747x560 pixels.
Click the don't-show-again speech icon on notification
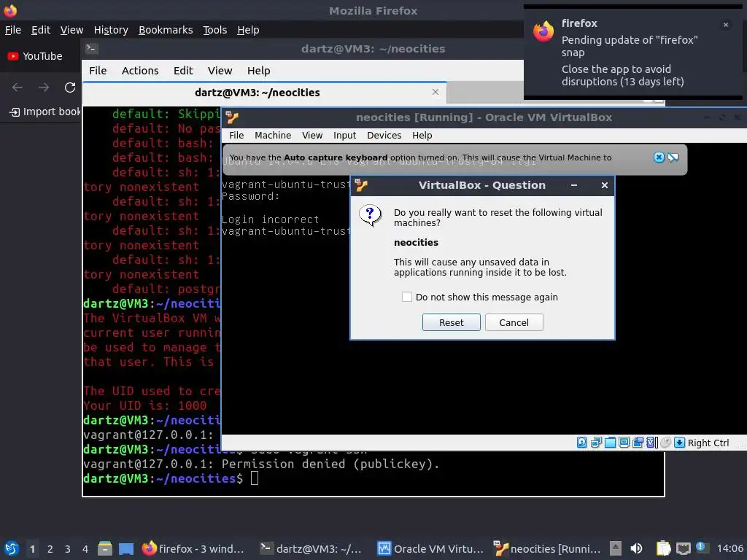tap(673, 157)
